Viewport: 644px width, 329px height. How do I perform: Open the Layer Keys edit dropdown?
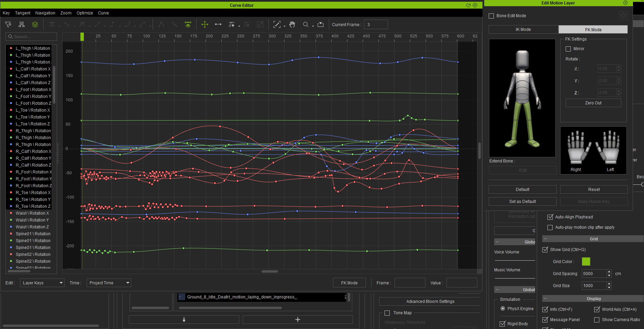pos(42,283)
